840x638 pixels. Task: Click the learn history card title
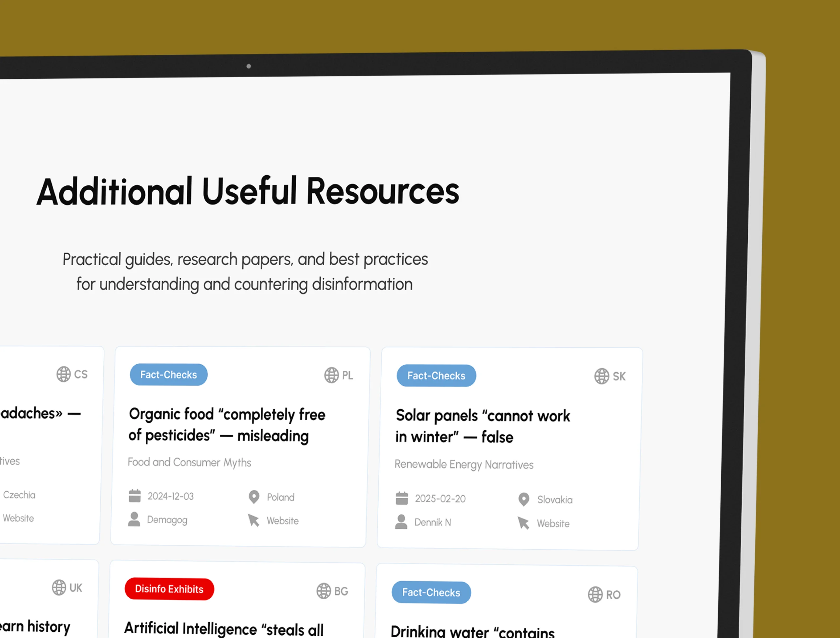point(35,627)
